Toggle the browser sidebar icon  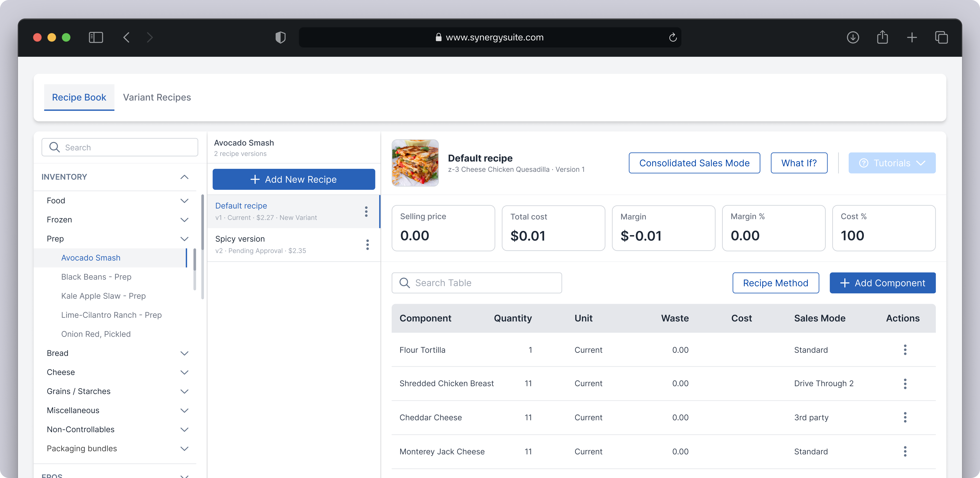(x=96, y=37)
